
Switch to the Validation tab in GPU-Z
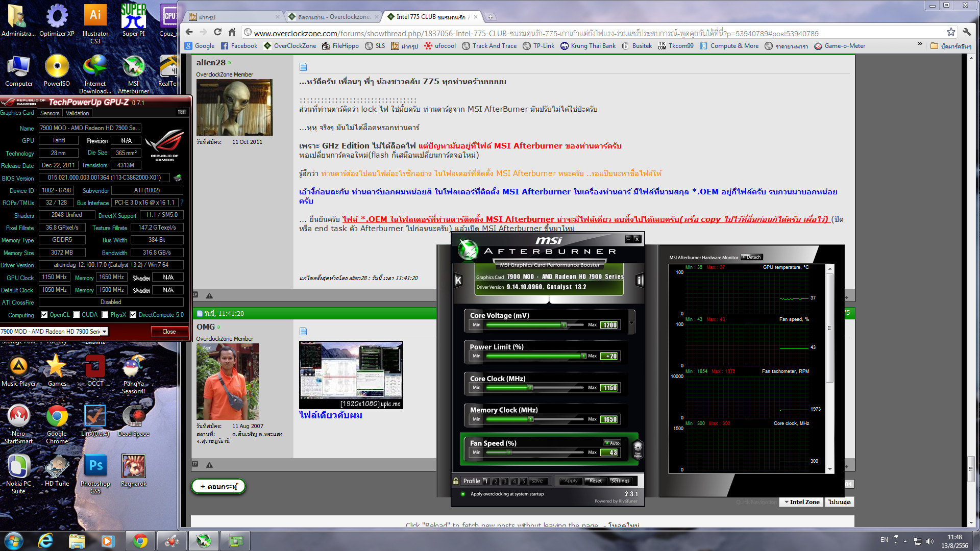[x=77, y=113]
